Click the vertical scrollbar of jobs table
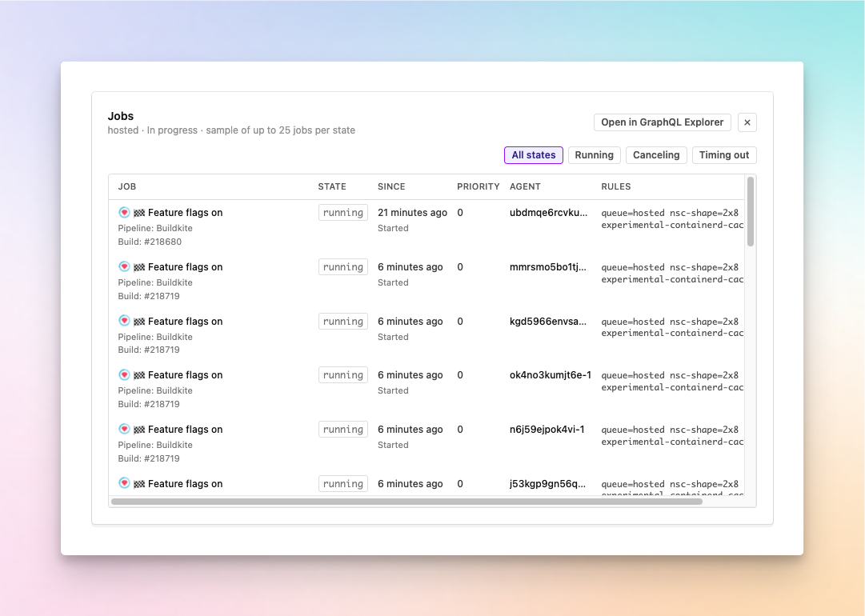 pos(751,212)
